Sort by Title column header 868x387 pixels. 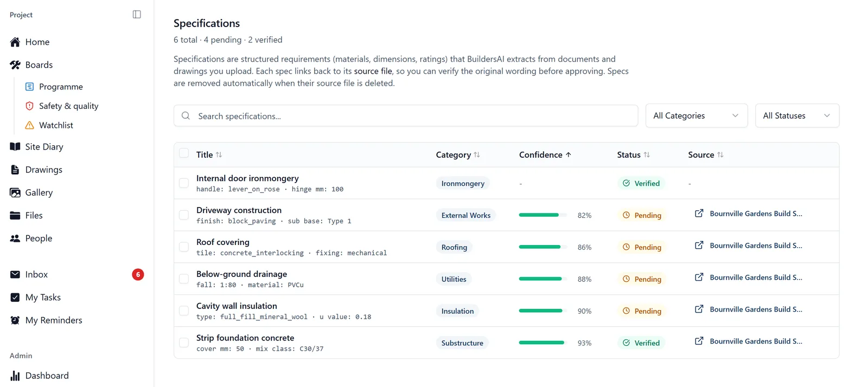click(209, 155)
